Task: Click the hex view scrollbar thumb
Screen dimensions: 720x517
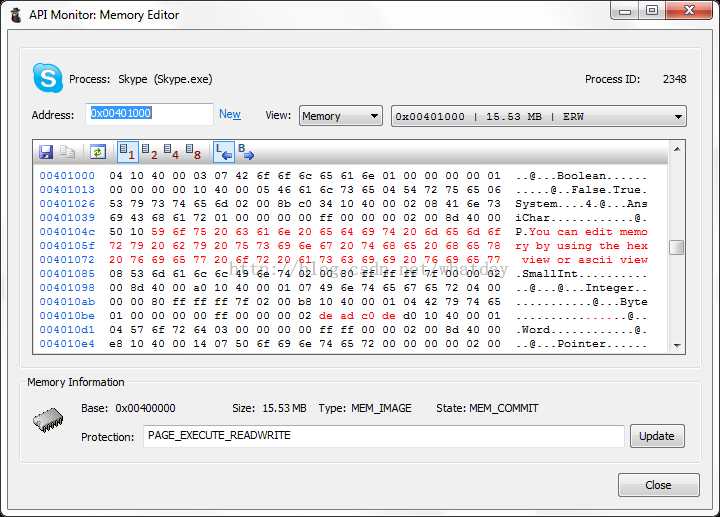Action: click(677, 247)
